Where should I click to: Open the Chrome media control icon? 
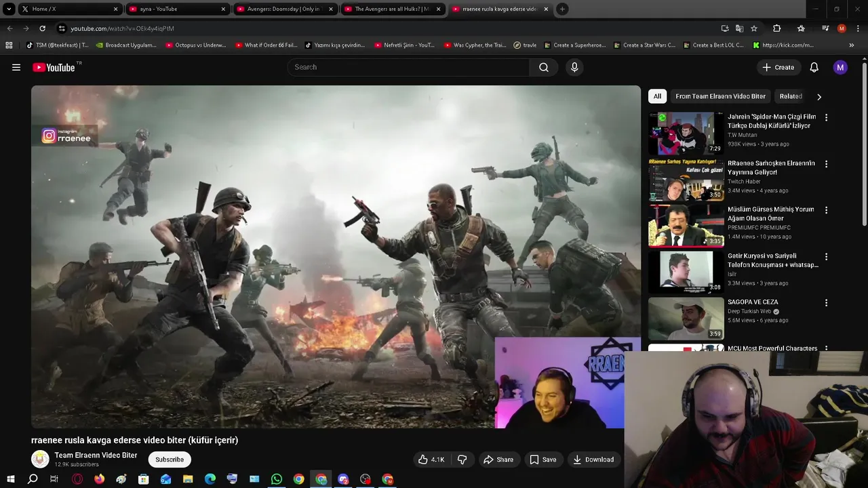click(x=825, y=28)
